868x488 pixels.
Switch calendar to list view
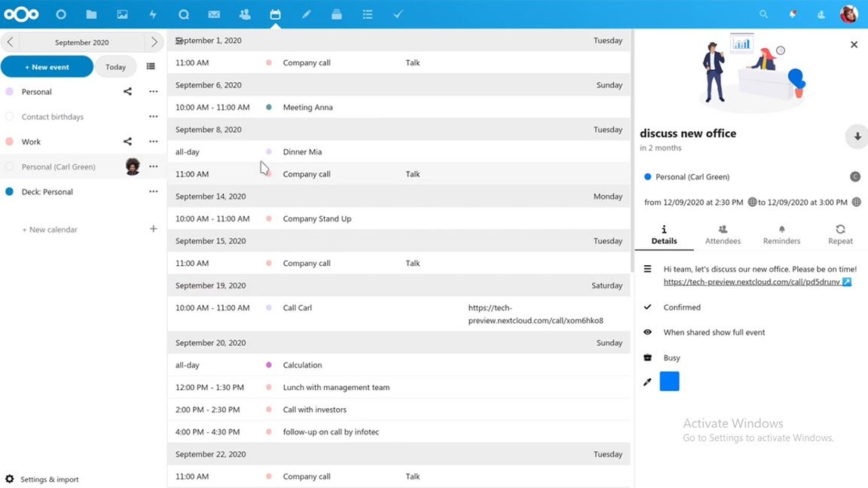[x=150, y=66]
